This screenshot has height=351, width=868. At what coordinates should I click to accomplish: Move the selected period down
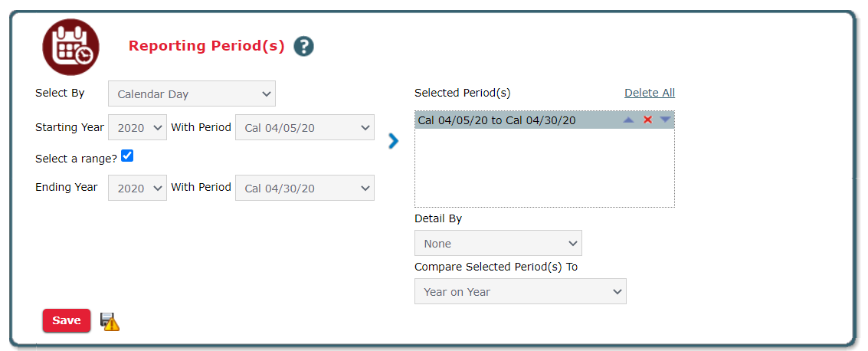665,120
